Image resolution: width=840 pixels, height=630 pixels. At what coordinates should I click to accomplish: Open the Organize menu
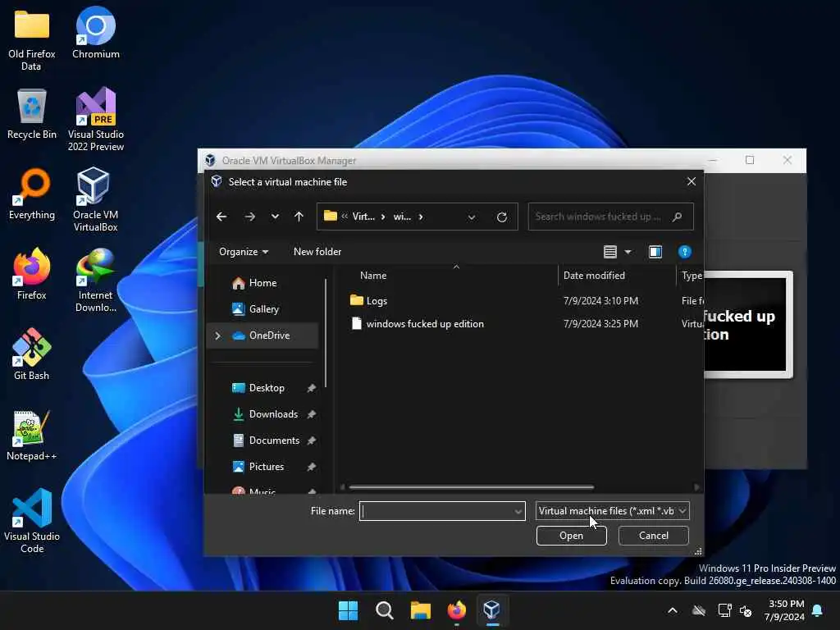click(244, 252)
